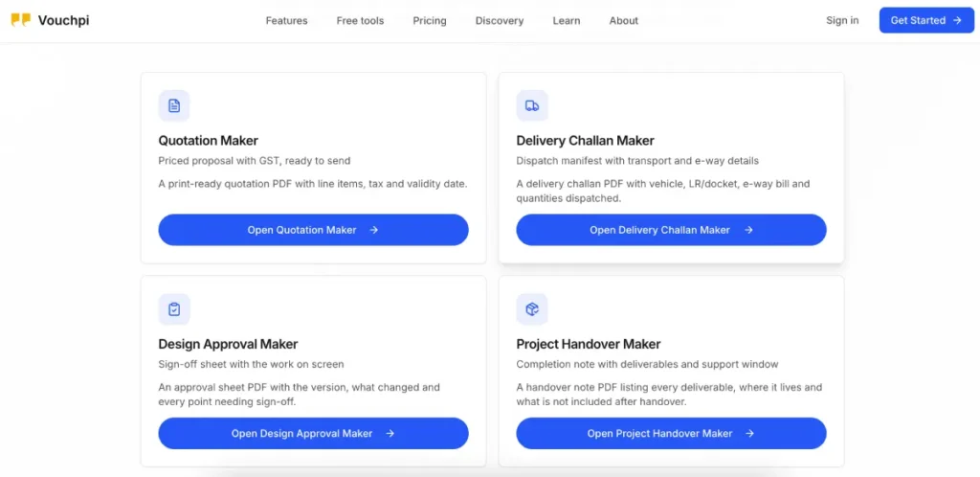980x477 pixels.
Task: Click the Delivery Challan Maker truck icon
Action: click(x=532, y=105)
